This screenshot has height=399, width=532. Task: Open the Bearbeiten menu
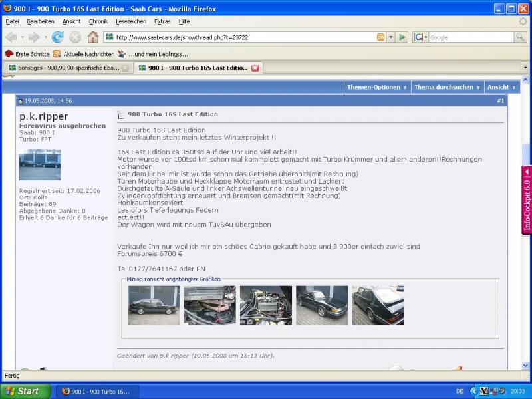41,21
